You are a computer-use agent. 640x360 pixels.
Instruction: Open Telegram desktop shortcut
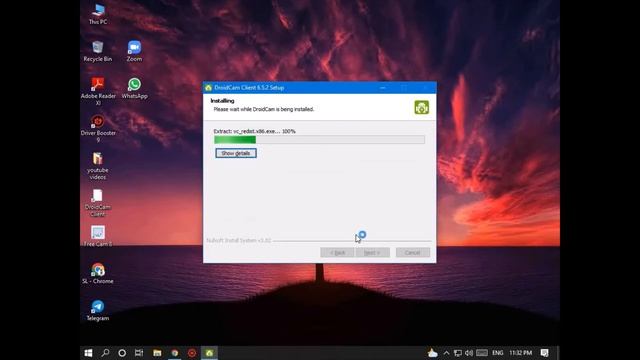(x=98, y=311)
